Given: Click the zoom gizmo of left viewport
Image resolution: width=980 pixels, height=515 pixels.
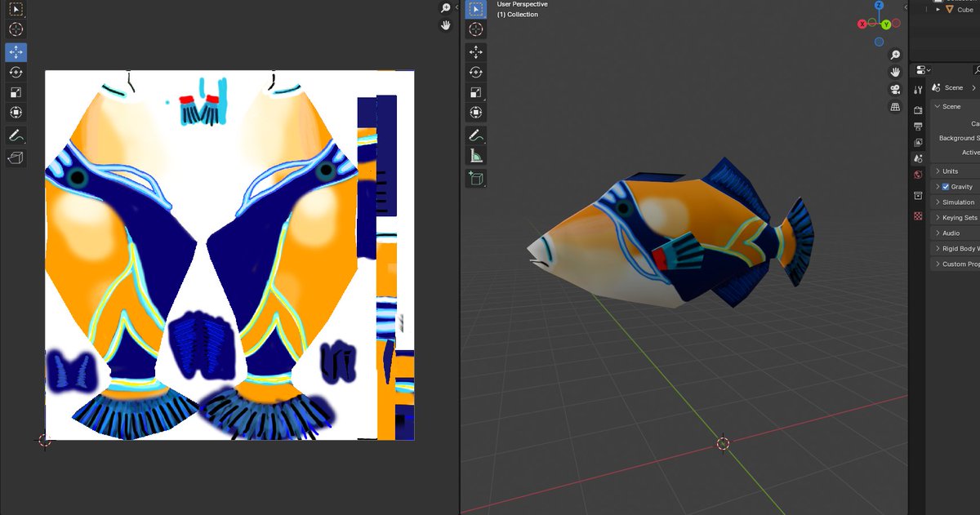Looking at the screenshot, I should 446,8.
